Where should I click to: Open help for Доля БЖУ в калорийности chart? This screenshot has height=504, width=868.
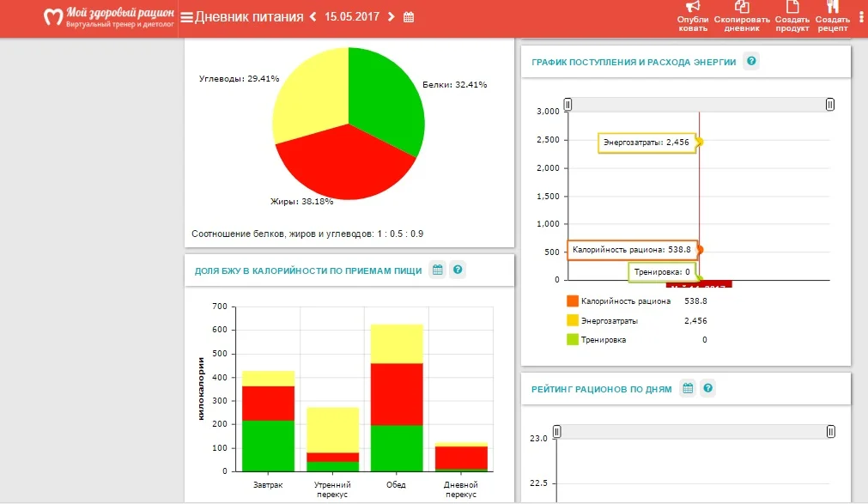tap(458, 270)
